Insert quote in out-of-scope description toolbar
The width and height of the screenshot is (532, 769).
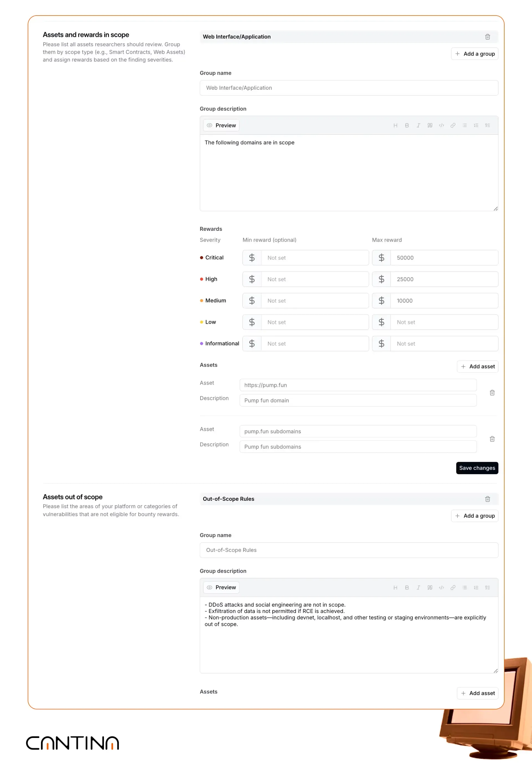coord(430,588)
